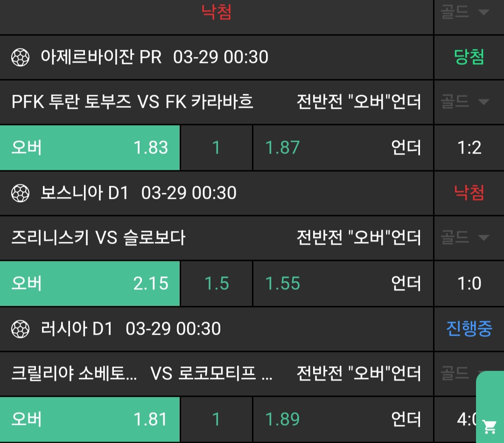Pick 언더 1.87 for FK 카라바흐 match
The width and height of the screenshot is (504, 443).
click(x=343, y=148)
